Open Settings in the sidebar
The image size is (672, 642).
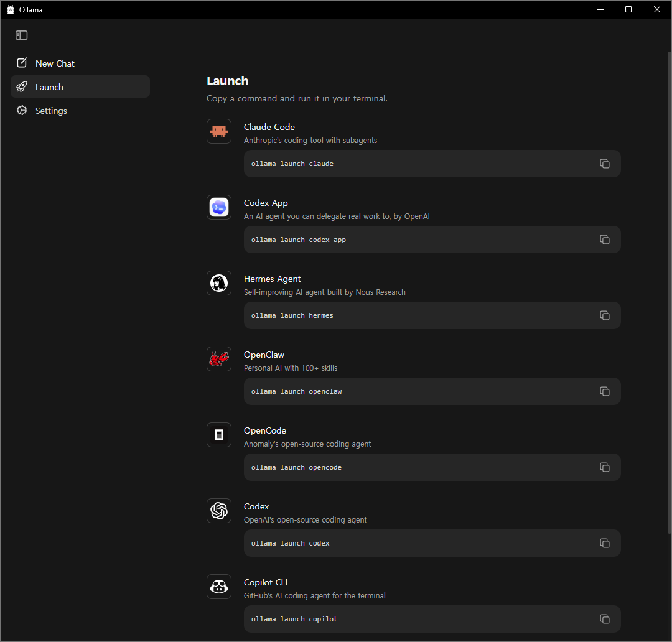(80, 111)
